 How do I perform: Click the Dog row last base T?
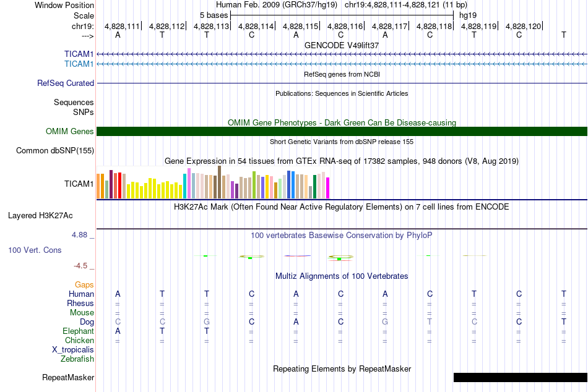(x=564, y=322)
